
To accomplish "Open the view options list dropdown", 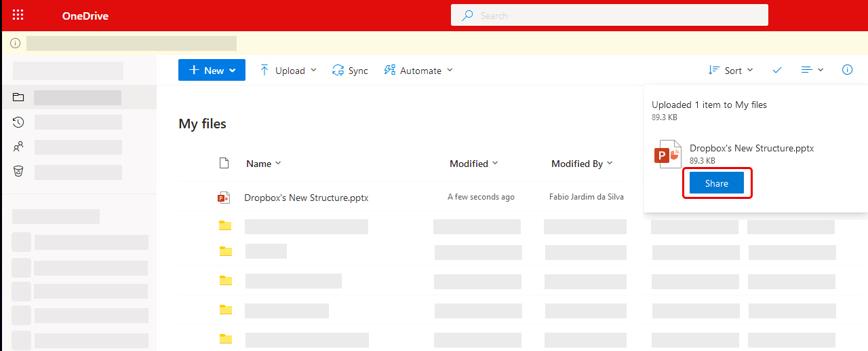I will tap(812, 70).
